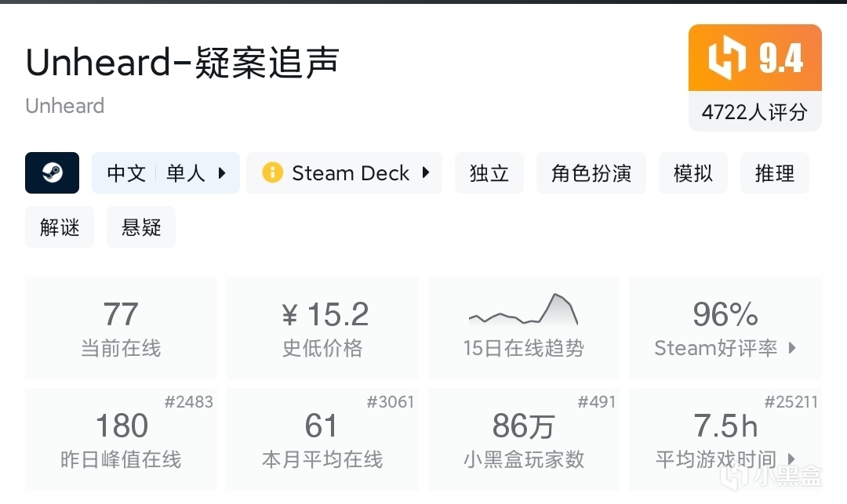
Task: Open the 昨日峰值在线 180 card
Action: tap(121, 439)
